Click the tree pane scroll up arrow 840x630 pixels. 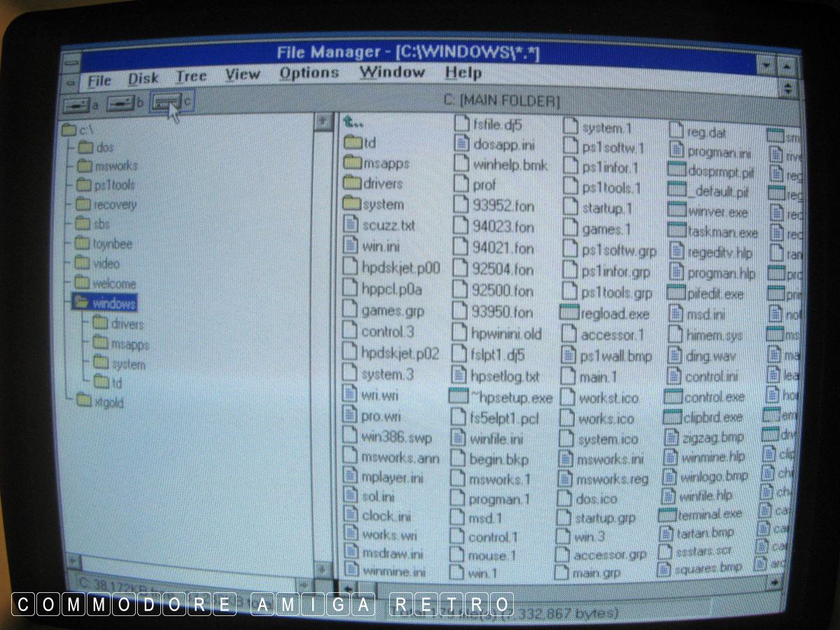pyautogui.click(x=323, y=122)
